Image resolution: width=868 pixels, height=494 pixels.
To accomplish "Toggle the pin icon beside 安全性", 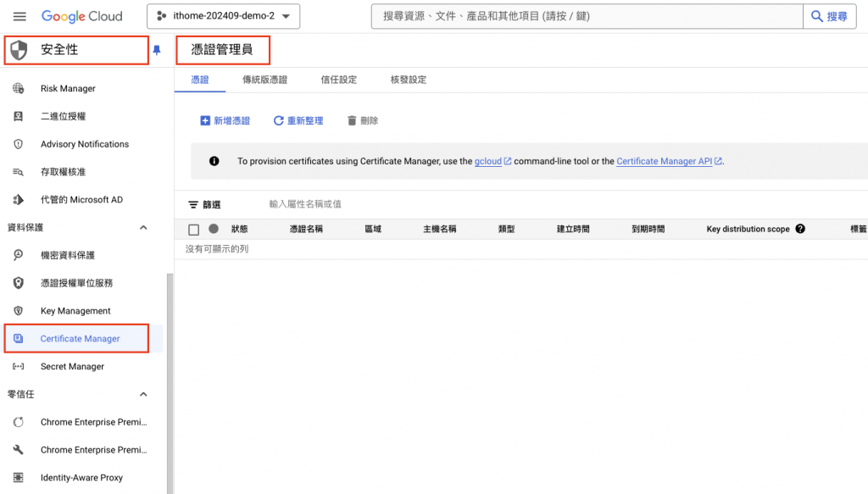I will click(x=157, y=50).
